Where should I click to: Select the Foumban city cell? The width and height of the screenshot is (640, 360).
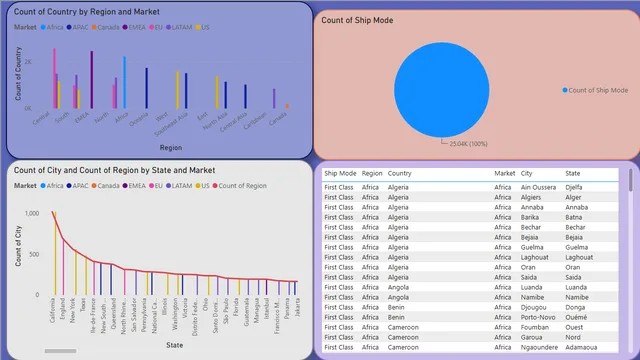point(534,327)
